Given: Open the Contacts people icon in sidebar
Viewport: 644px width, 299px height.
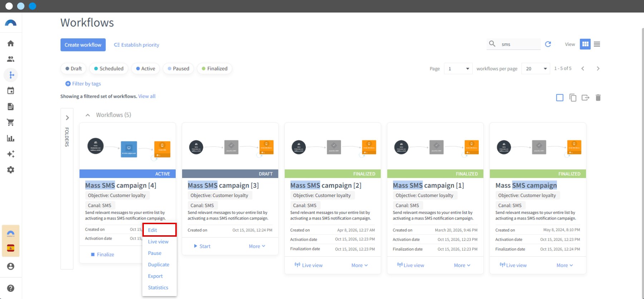Looking at the screenshot, I should click(x=11, y=59).
